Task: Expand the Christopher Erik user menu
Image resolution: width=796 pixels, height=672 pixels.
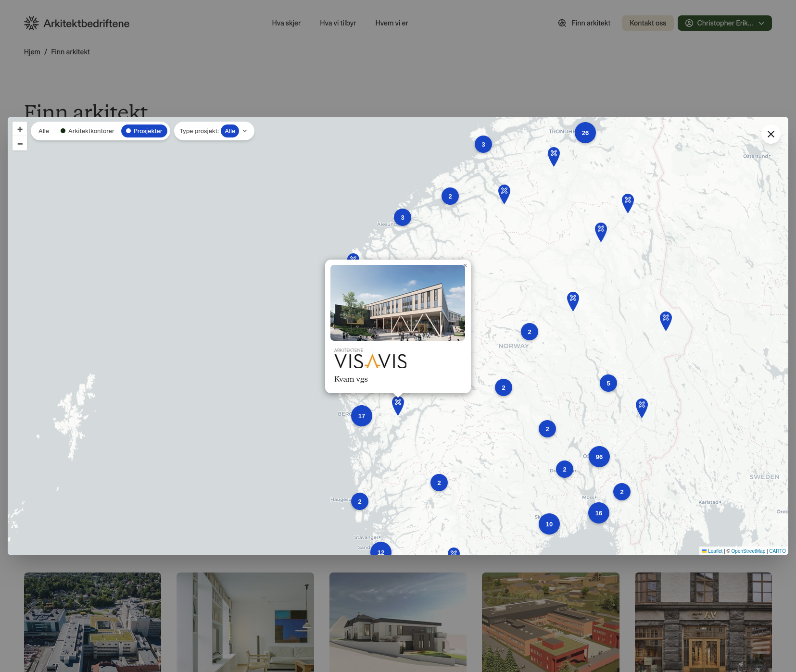Action: pyautogui.click(x=724, y=23)
